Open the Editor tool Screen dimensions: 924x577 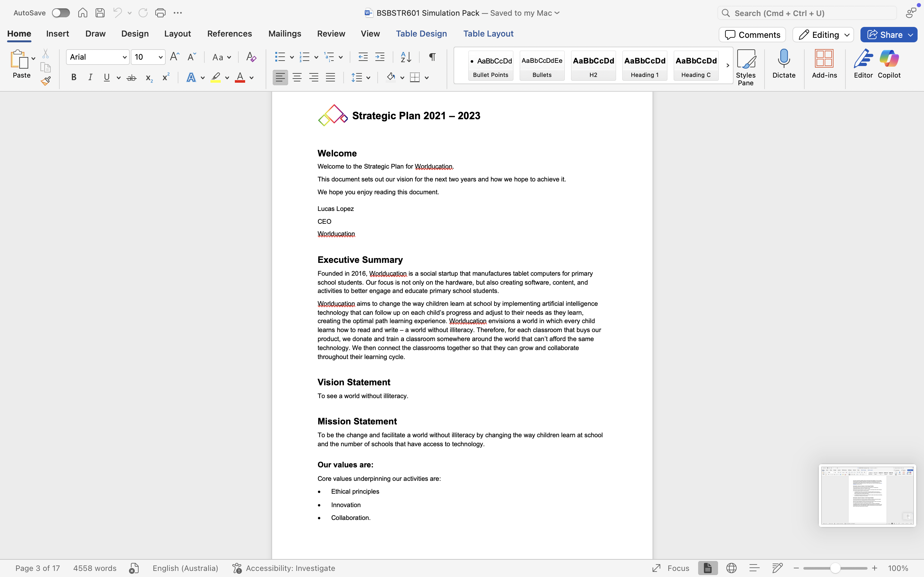[863, 64]
